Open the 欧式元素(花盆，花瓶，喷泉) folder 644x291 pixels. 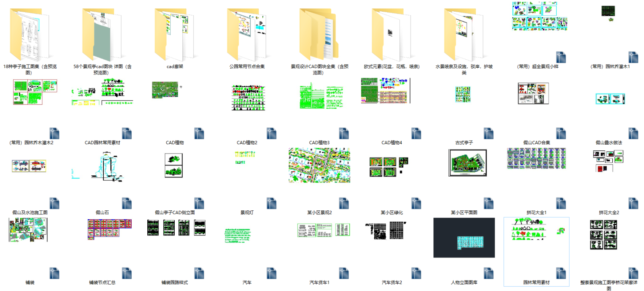(x=392, y=35)
